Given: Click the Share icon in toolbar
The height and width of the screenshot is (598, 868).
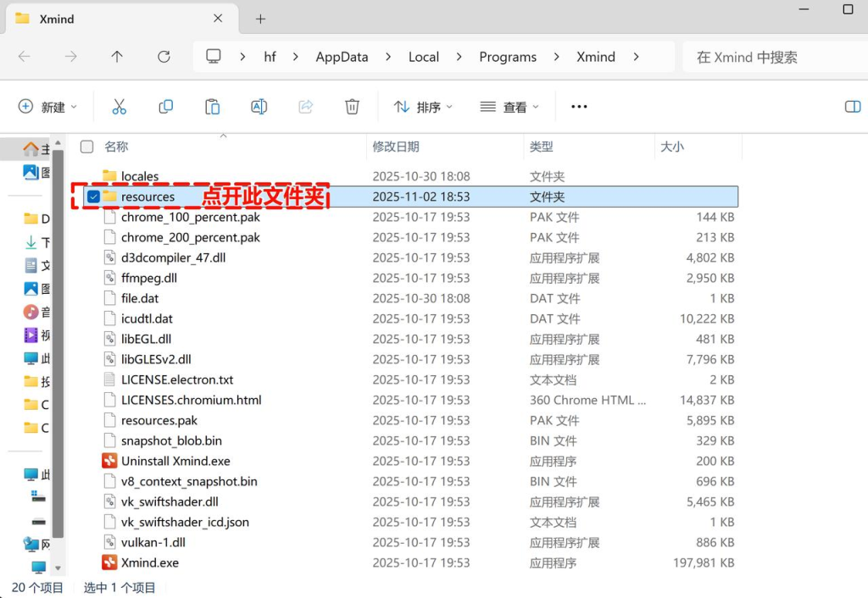Looking at the screenshot, I should [x=305, y=106].
